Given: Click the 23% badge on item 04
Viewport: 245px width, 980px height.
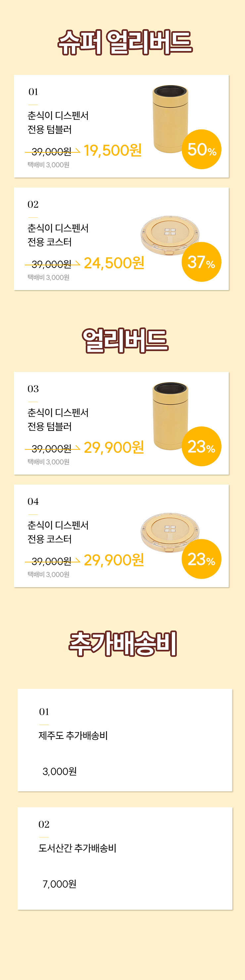Looking at the screenshot, I should pos(202,559).
